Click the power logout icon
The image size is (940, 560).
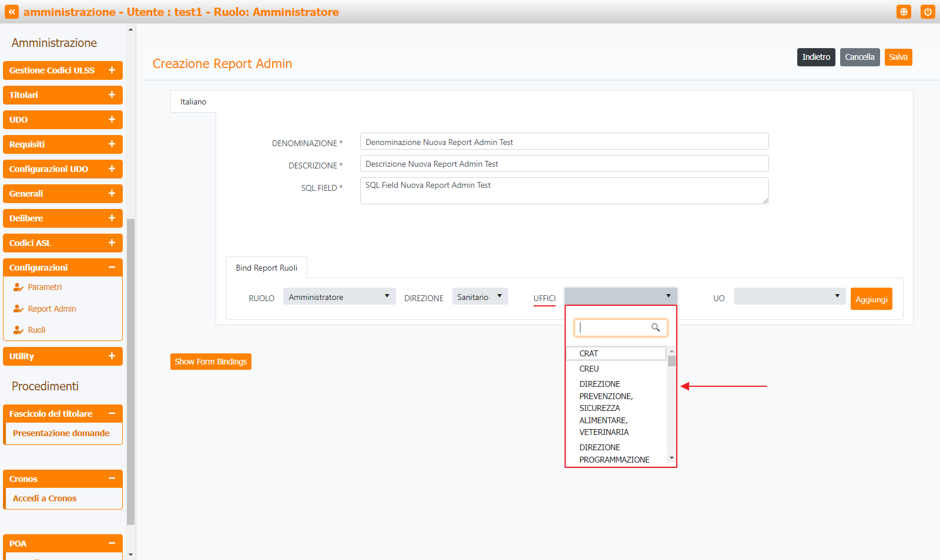pos(928,12)
